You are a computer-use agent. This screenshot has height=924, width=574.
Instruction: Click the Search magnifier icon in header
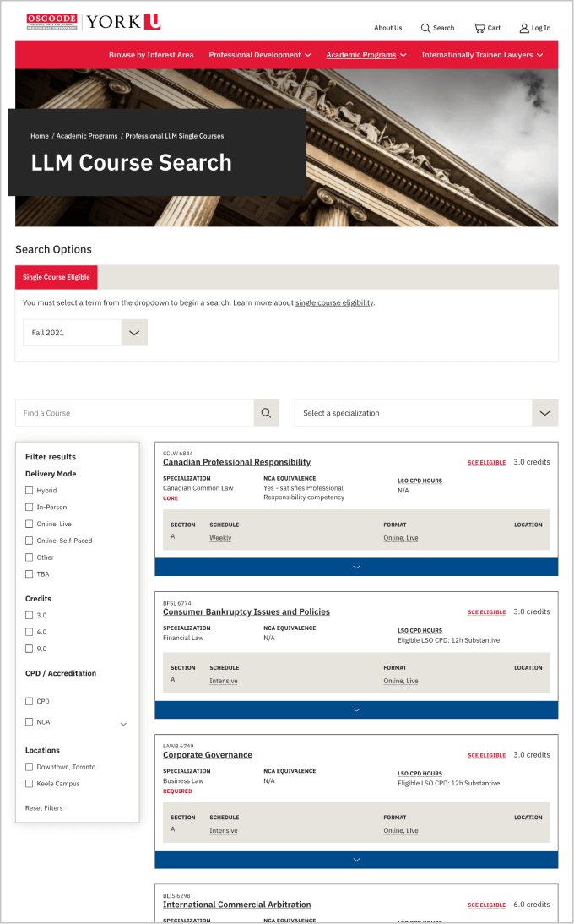click(425, 28)
